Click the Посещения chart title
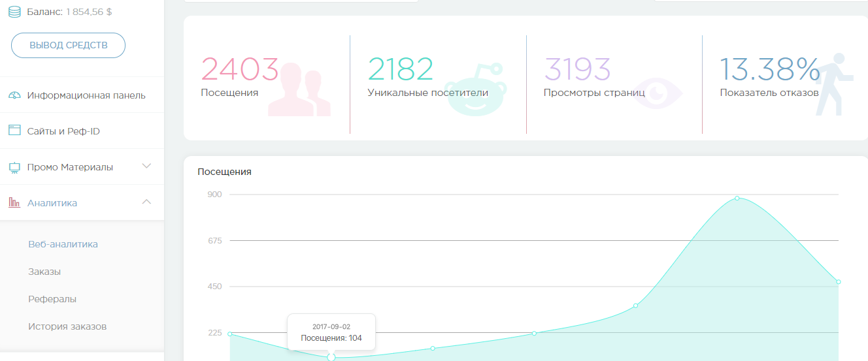868x361 pixels. [224, 172]
